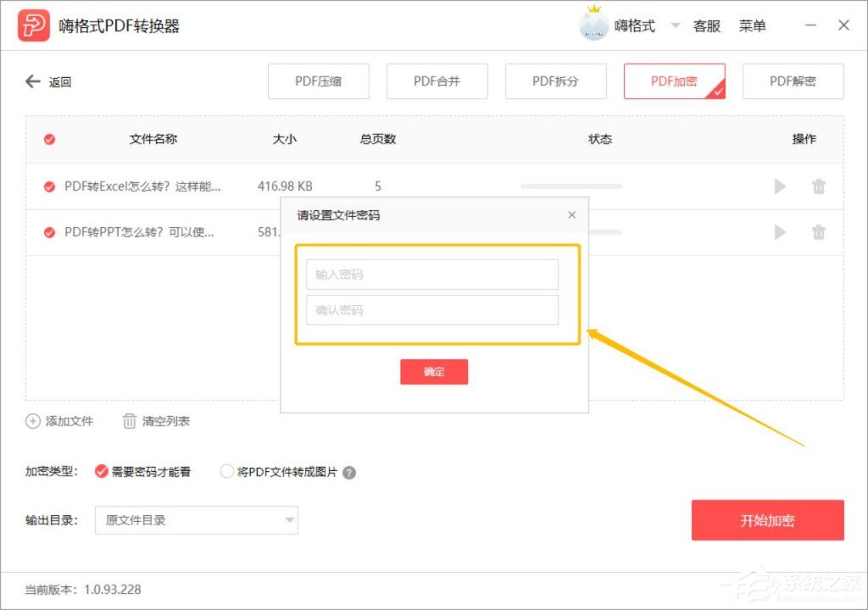Click the add file plus icon
The image size is (868, 610).
pos(32,420)
